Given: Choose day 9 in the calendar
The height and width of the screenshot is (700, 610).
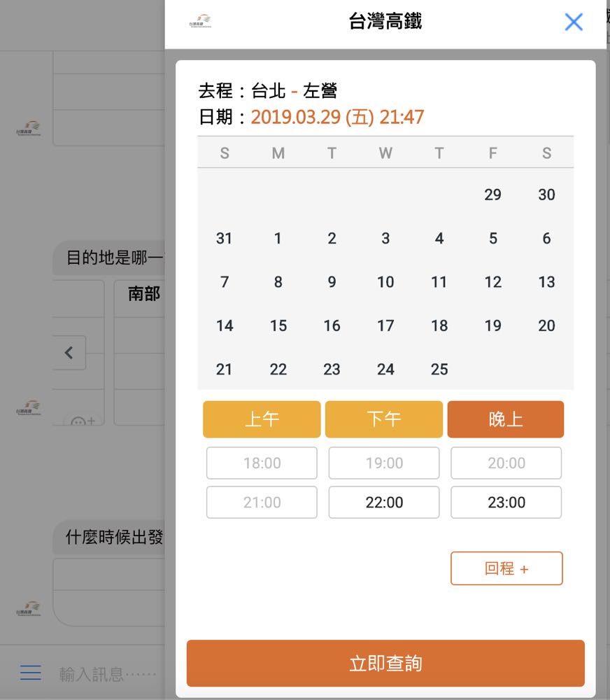Looking at the screenshot, I should (332, 282).
